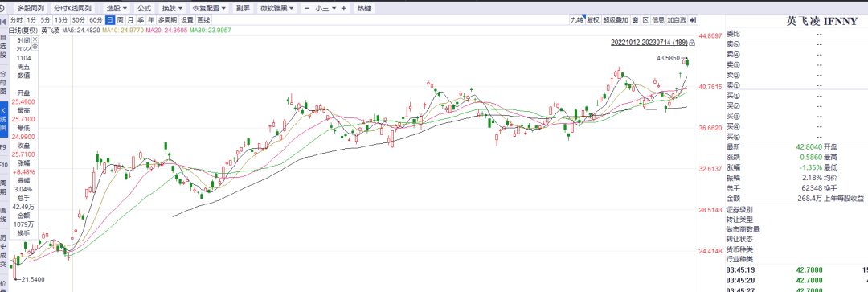
Task: Open the K线图 sidebar tab
Action: [3, 119]
